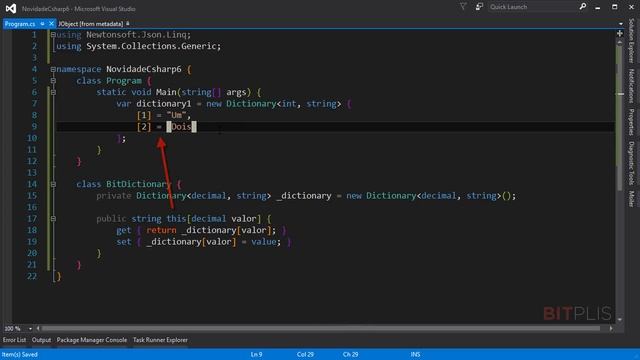
Task: Click the horizontal scrollbar track
Action: 321,328
